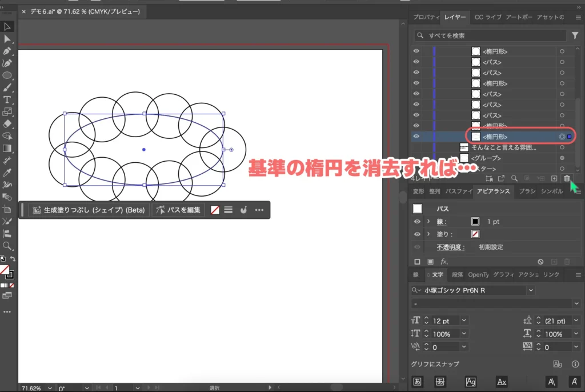Click the すべてを検索 layer search field
The image size is (585, 392).
click(x=491, y=35)
